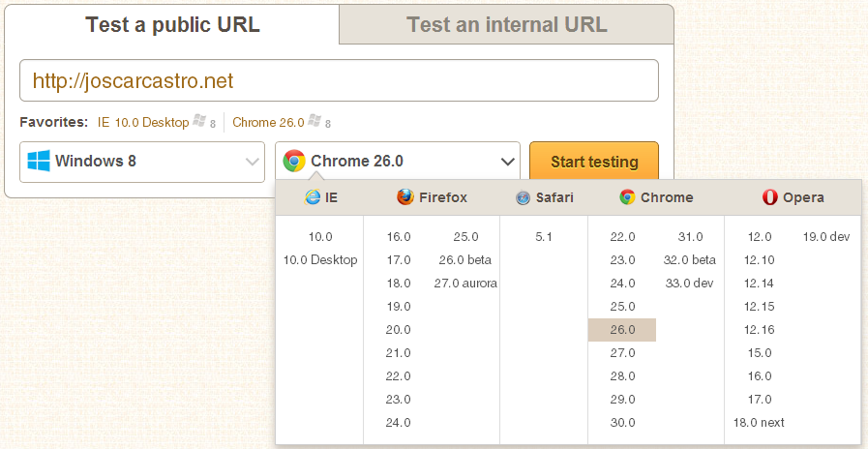868x449 pixels.
Task: Choose Chrome 33.0 dev version
Action: point(689,284)
